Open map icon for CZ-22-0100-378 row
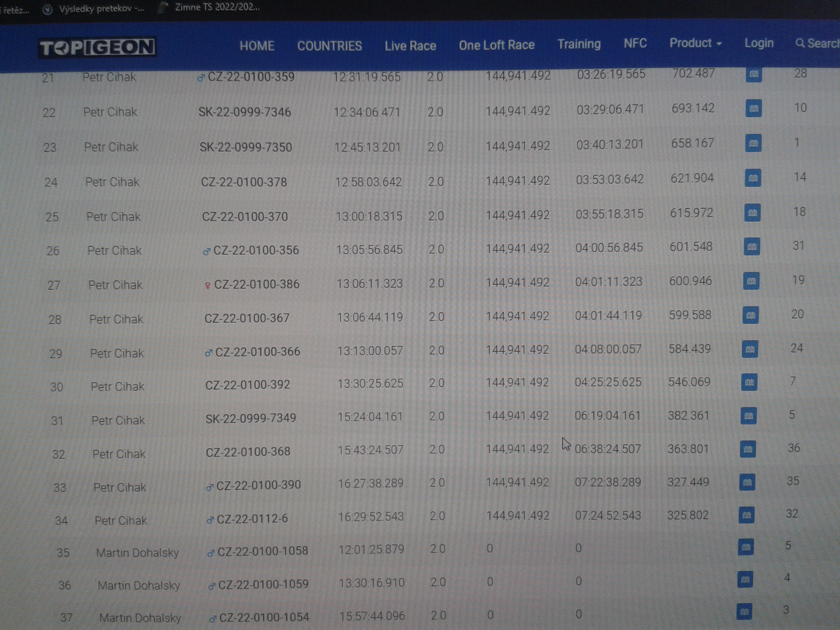840x630 pixels. pyautogui.click(x=753, y=178)
